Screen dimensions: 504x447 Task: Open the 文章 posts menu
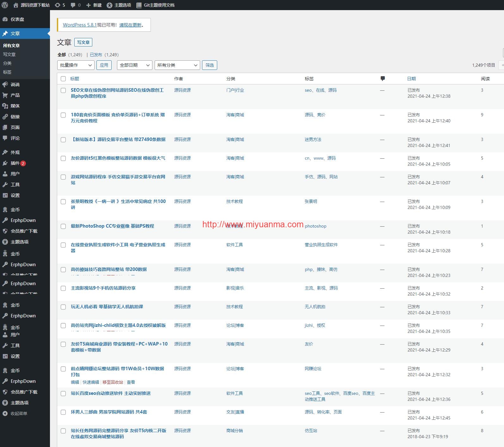pos(25,34)
